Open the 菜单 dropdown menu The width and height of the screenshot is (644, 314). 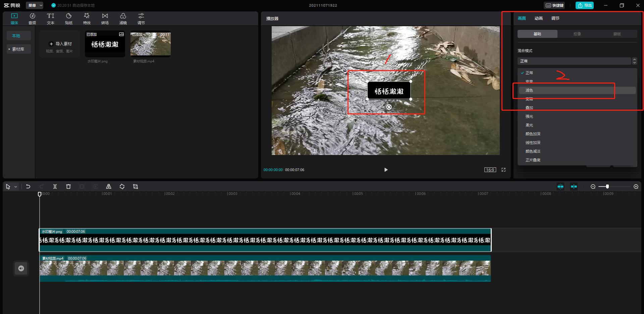coord(35,5)
